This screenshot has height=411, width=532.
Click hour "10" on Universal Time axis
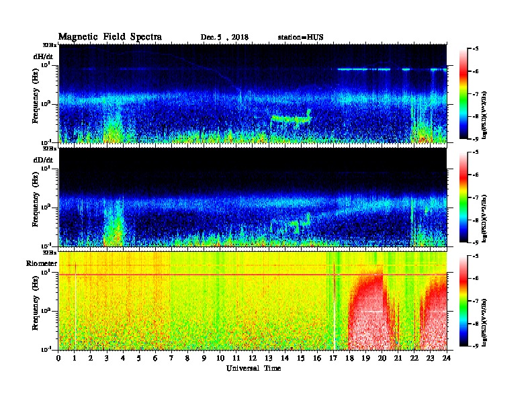click(x=220, y=359)
